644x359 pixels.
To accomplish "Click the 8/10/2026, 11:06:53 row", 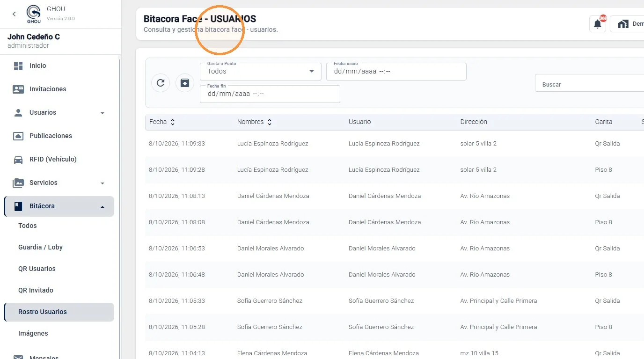I will 395,249.
